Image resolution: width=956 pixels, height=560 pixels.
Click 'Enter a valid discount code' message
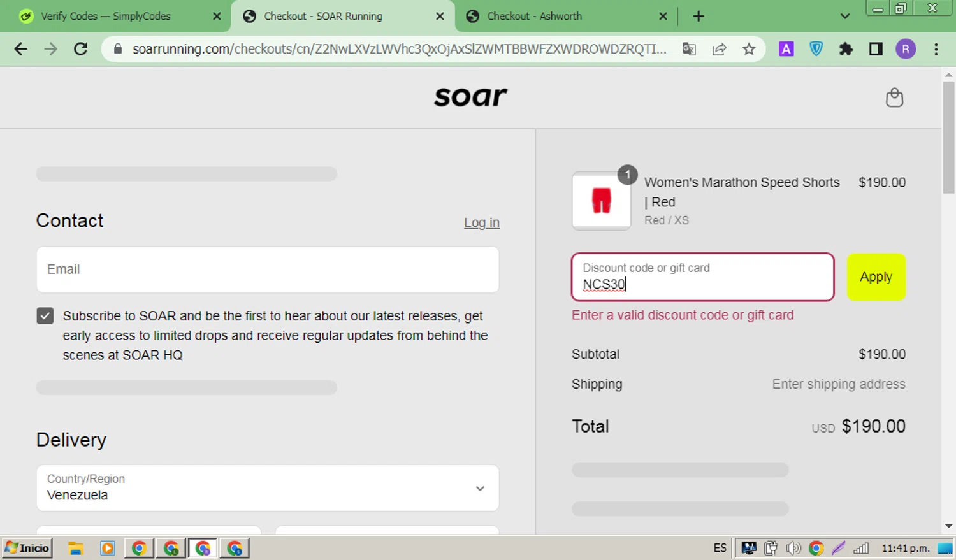click(x=683, y=315)
